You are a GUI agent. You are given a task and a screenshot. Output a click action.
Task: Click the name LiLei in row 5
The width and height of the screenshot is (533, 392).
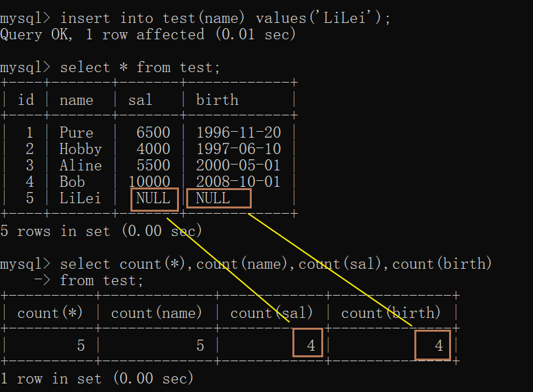tap(80, 198)
